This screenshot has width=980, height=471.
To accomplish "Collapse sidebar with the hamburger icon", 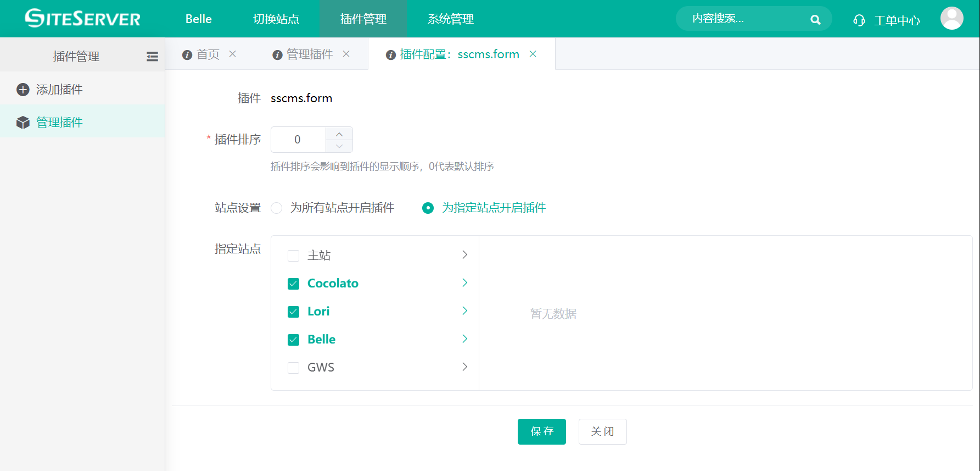I will (x=152, y=57).
